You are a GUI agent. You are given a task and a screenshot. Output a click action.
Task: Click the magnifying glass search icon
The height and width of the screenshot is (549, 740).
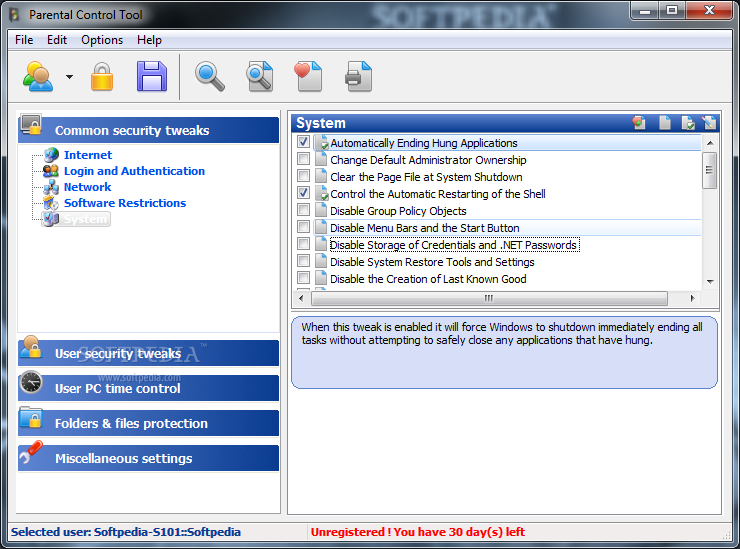tap(210, 76)
